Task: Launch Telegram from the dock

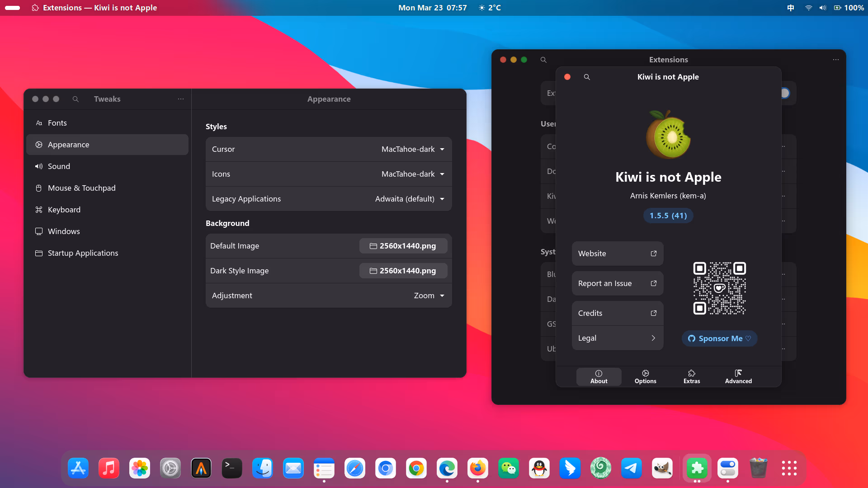Action: pos(632,468)
